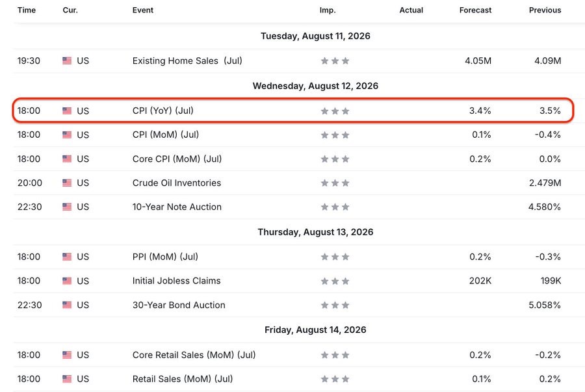The height and width of the screenshot is (392, 585).
Task: Open the Initial Jobless Claims event
Action: [x=176, y=281]
